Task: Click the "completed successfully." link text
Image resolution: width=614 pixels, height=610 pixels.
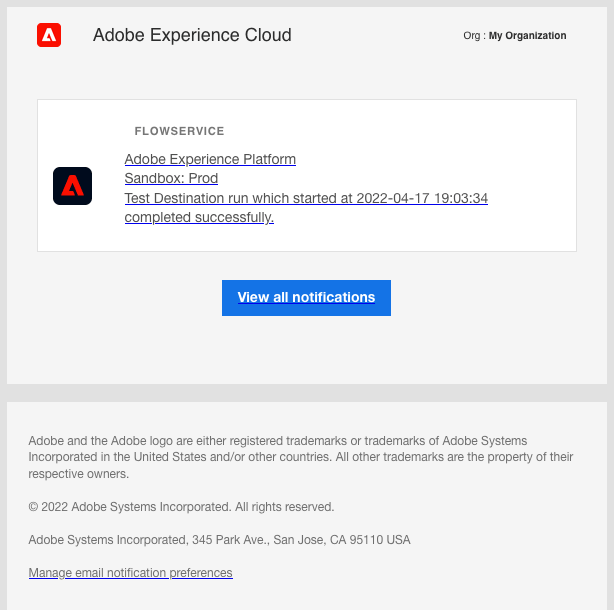Action: pos(199,217)
